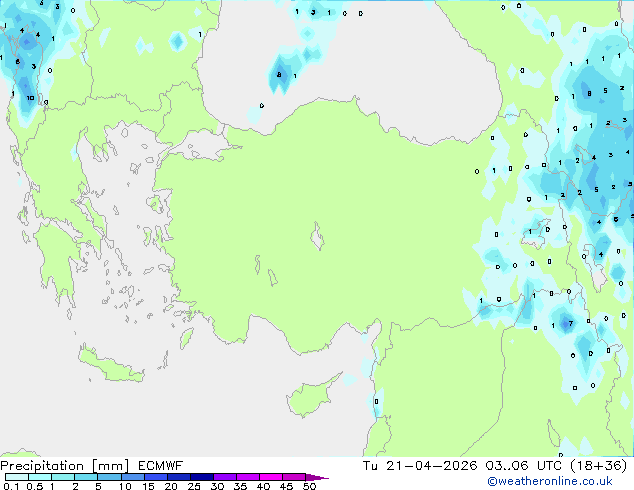Select the '(18+36)' forecast offset text
Viewport: 634px width, 490px height.
(598, 466)
